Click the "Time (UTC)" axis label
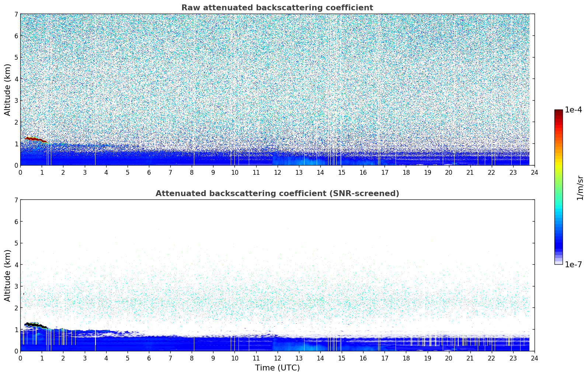588x376 pixels. (277, 368)
